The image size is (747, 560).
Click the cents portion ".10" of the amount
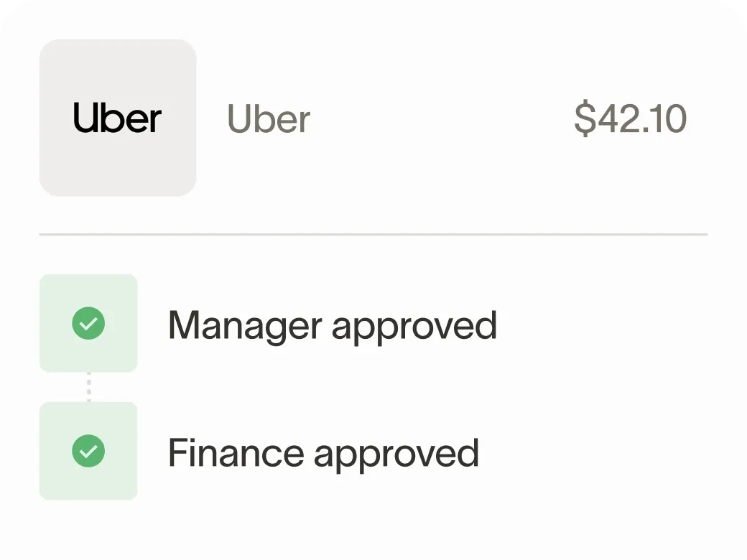coord(667,119)
